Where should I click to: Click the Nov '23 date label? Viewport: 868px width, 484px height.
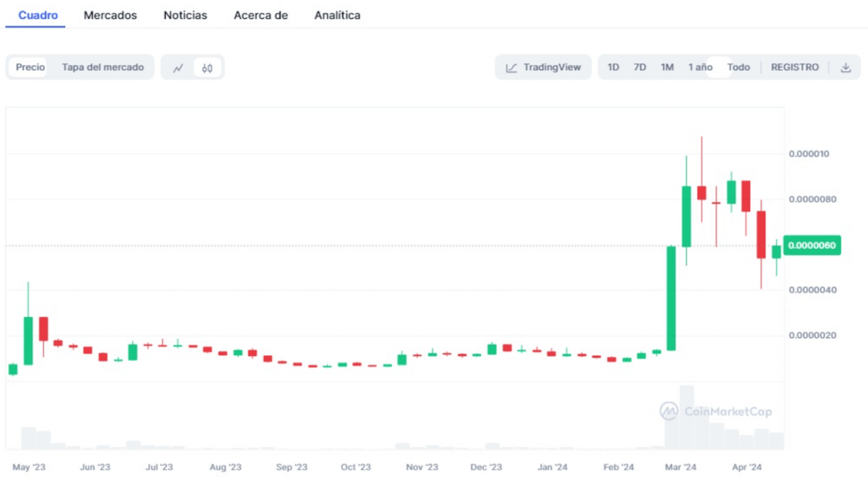(x=422, y=467)
